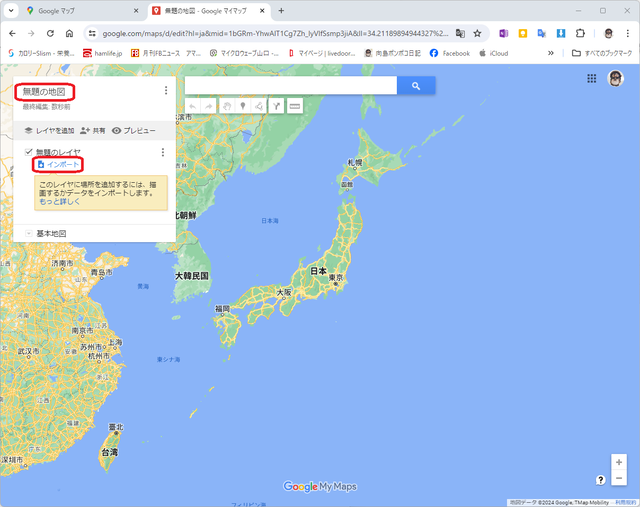The height and width of the screenshot is (507, 640).
Task: Show more bookmarks with the chevron
Action: pos(551,53)
